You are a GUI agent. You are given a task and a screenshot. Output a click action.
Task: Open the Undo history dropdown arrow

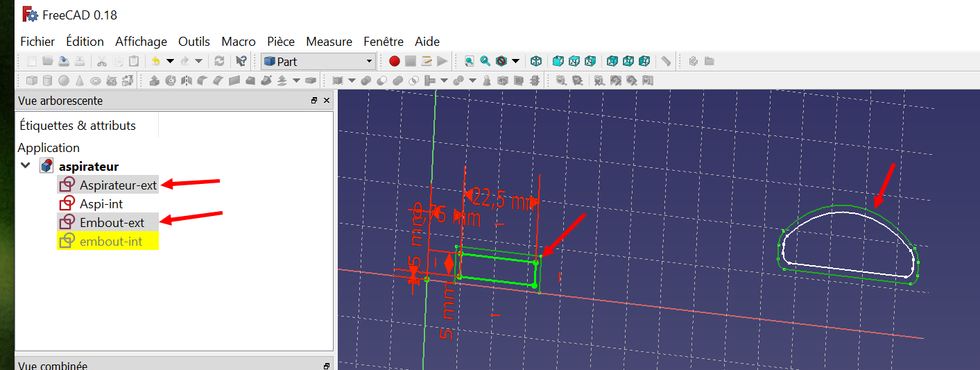tap(169, 61)
